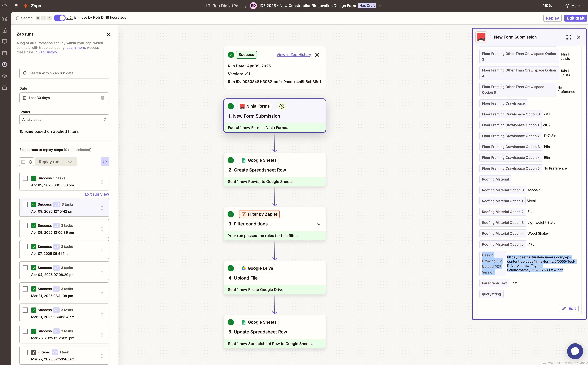This screenshot has height=365, width=588.
Task: Open more options for Mar 28 01:26:35 pm run
Action: pyautogui.click(x=102, y=335)
